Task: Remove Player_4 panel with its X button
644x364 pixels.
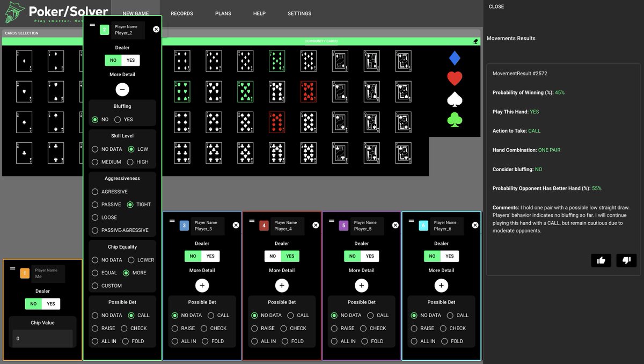Action: pyautogui.click(x=316, y=225)
